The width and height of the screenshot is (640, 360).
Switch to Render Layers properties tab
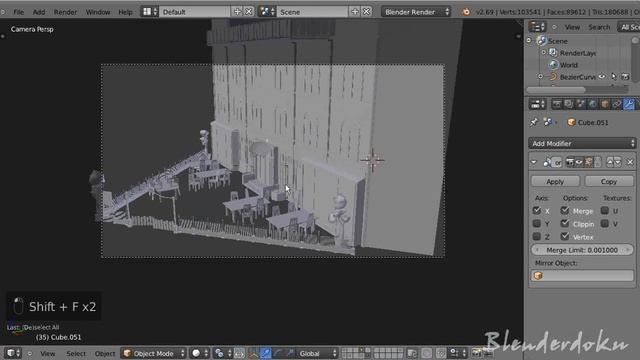(568, 104)
